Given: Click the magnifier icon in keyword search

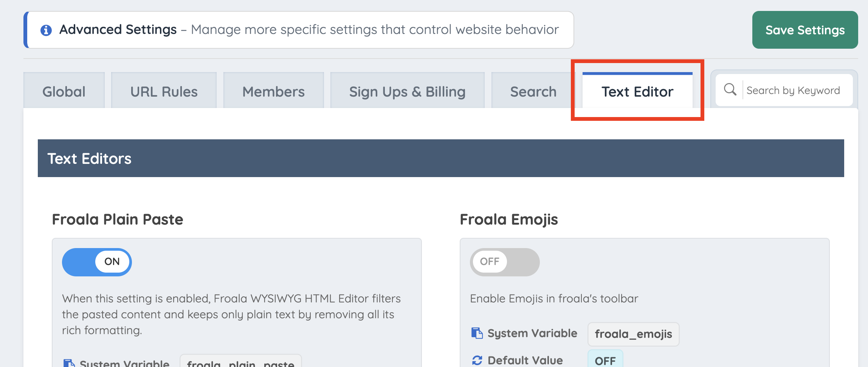Looking at the screenshot, I should coord(730,90).
